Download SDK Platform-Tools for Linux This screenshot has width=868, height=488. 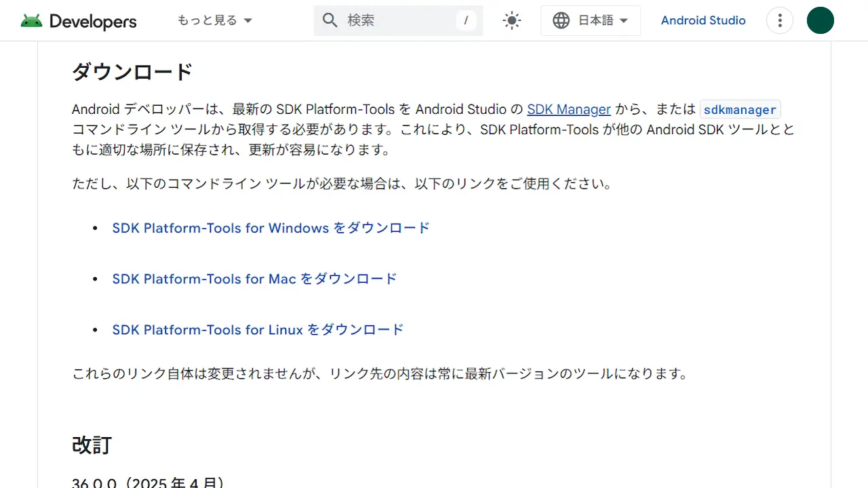(x=258, y=329)
